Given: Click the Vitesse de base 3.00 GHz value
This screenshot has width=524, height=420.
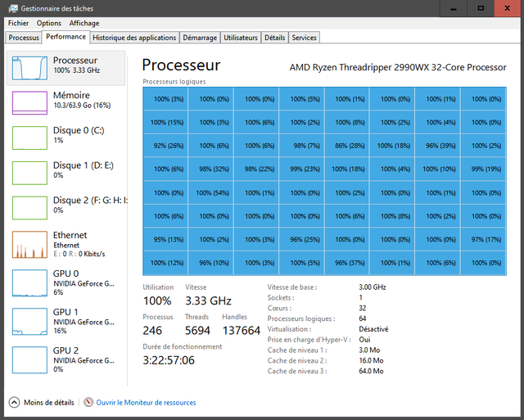Looking at the screenshot, I should 373,287.
